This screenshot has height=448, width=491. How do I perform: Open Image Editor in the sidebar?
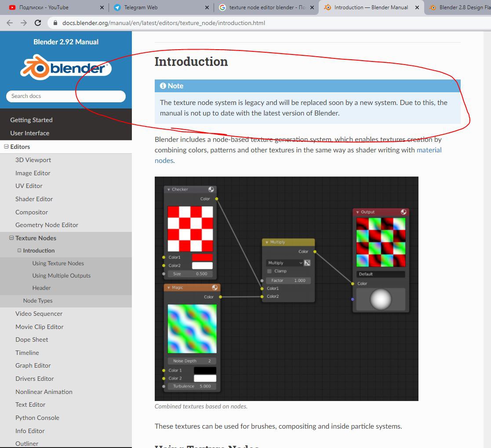pyautogui.click(x=33, y=173)
